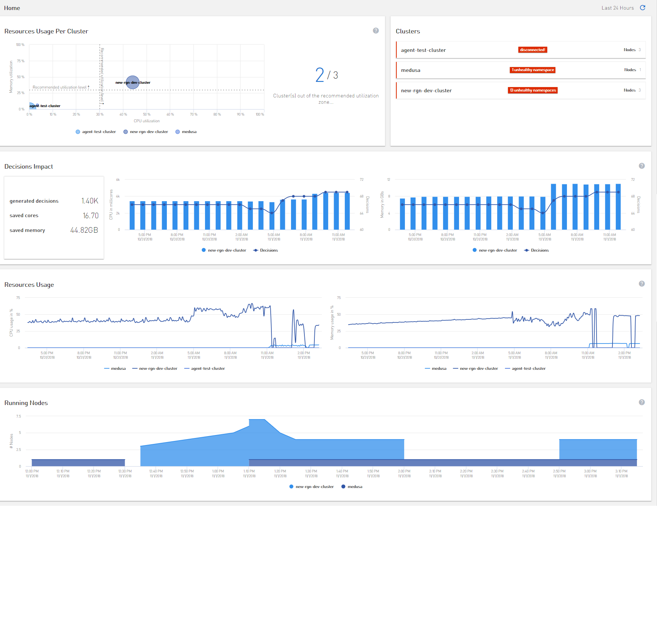Open the medusa cluster row

click(x=521, y=70)
